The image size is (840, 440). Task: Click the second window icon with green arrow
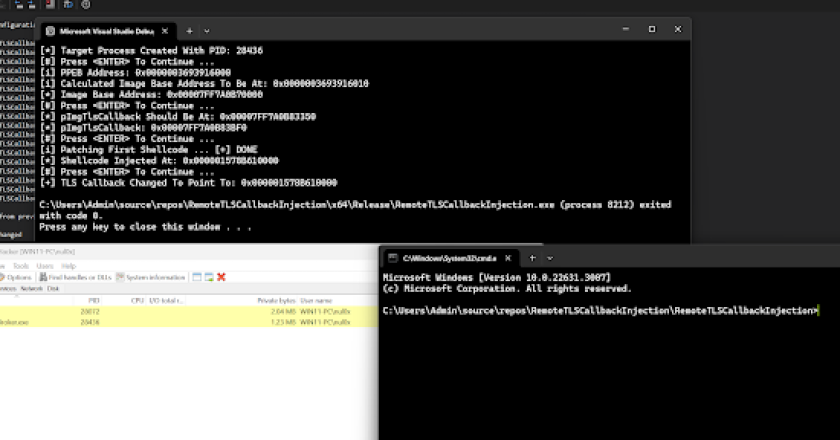coord(209,277)
